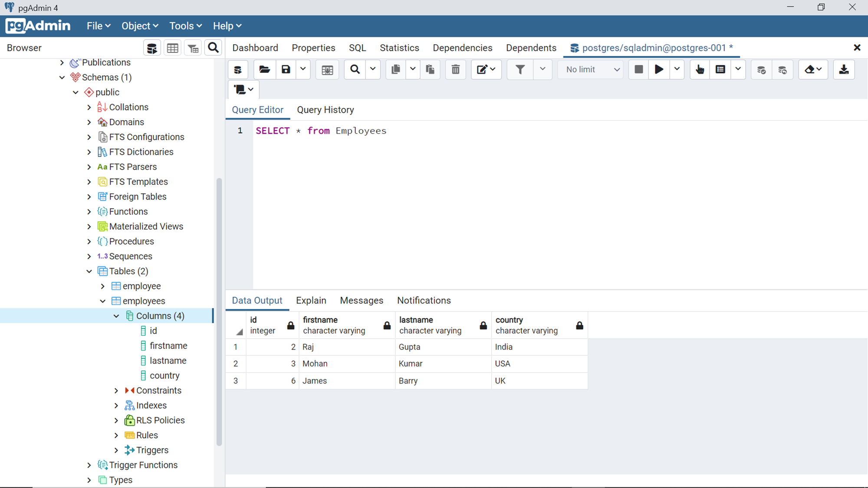
Task: Click the Delete trash can icon
Action: click(x=455, y=69)
